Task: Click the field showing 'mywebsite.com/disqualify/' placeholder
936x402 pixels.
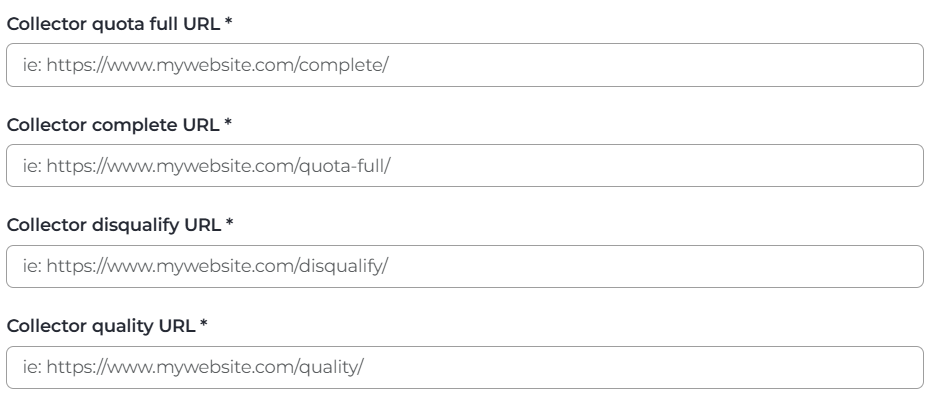Action: pyautogui.click(x=464, y=266)
